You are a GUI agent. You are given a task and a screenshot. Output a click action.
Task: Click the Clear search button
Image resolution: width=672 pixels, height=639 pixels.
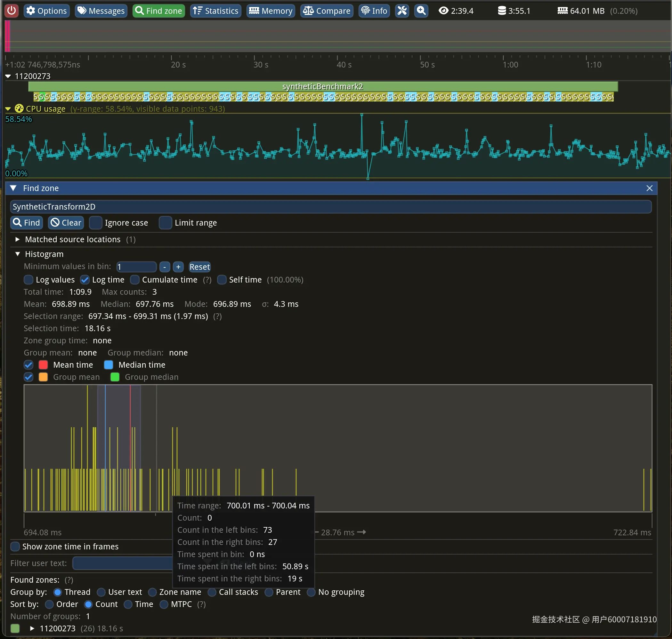click(66, 223)
